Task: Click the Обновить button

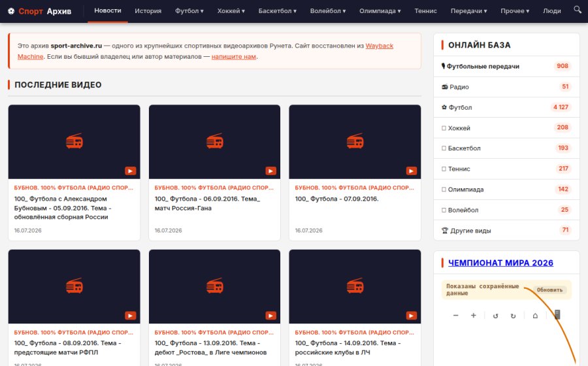Action: tap(549, 290)
